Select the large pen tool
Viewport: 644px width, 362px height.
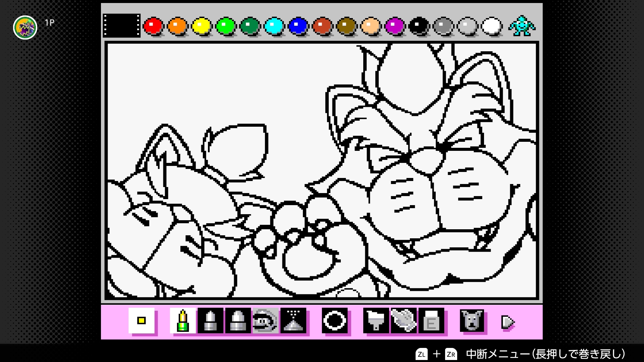click(x=238, y=321)
